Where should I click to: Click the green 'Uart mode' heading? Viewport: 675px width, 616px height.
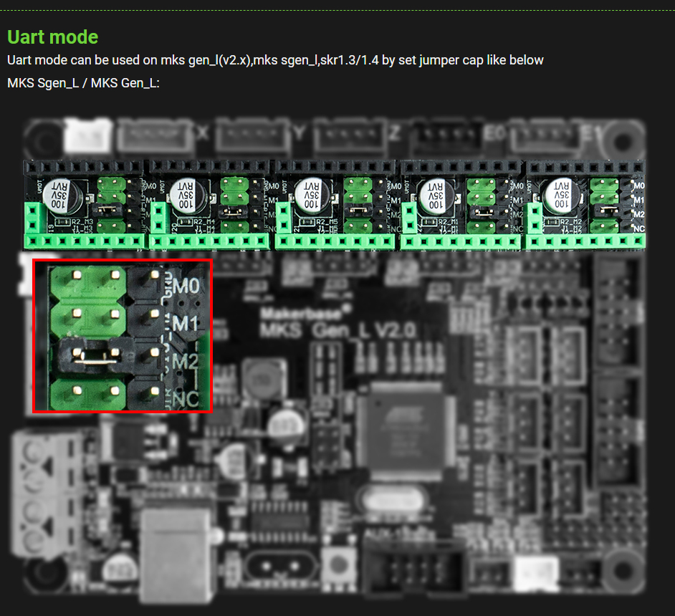tap(52, 37)
